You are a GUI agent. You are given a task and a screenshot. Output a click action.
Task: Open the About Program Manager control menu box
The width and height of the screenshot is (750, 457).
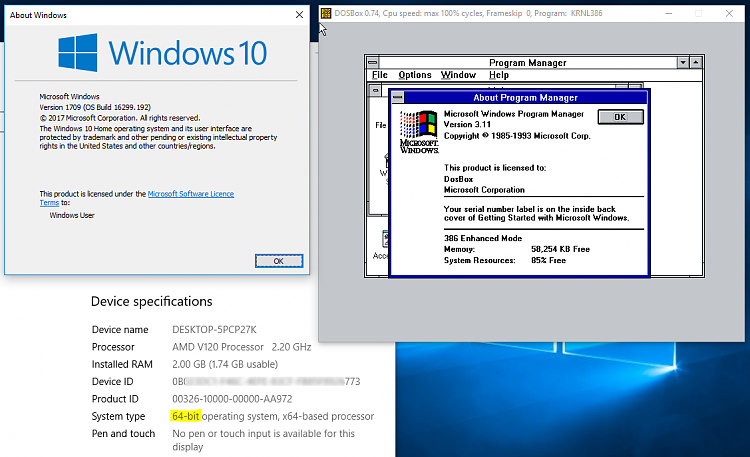[397, 98]
